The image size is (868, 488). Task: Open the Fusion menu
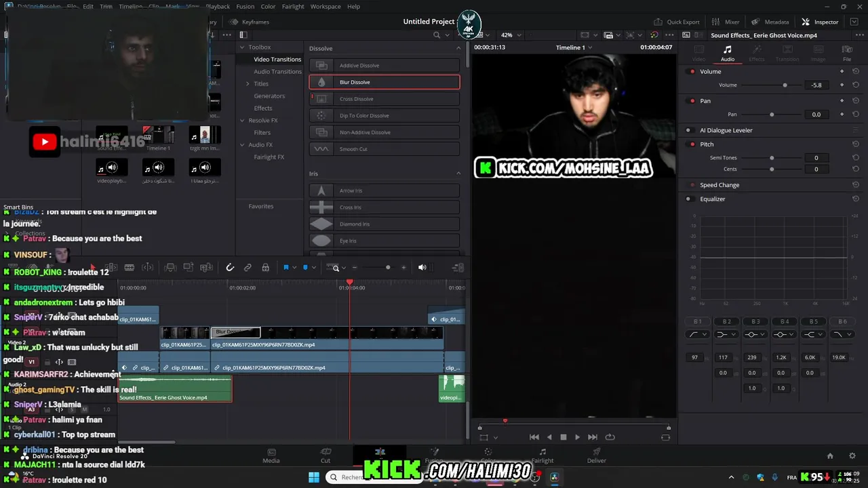tap(245, 6)
